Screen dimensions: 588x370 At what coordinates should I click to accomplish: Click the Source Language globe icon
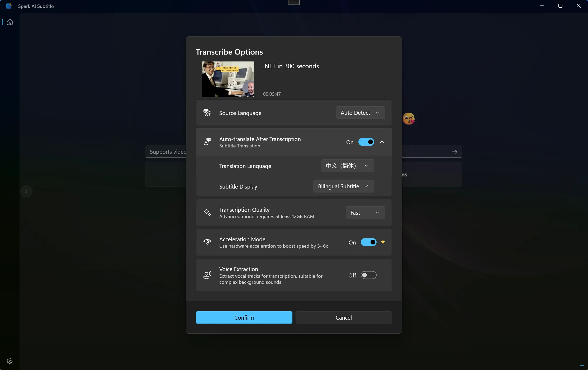click(x=207, y=113)
